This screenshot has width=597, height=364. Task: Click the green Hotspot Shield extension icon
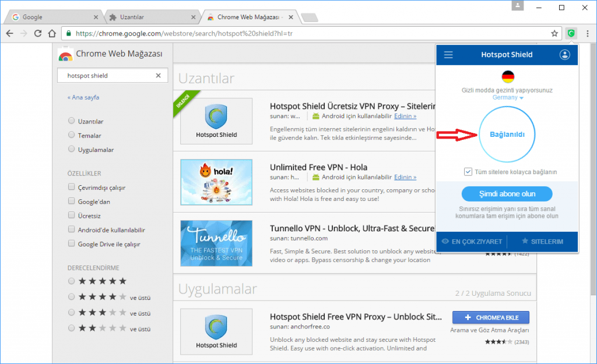pos(571,33)
